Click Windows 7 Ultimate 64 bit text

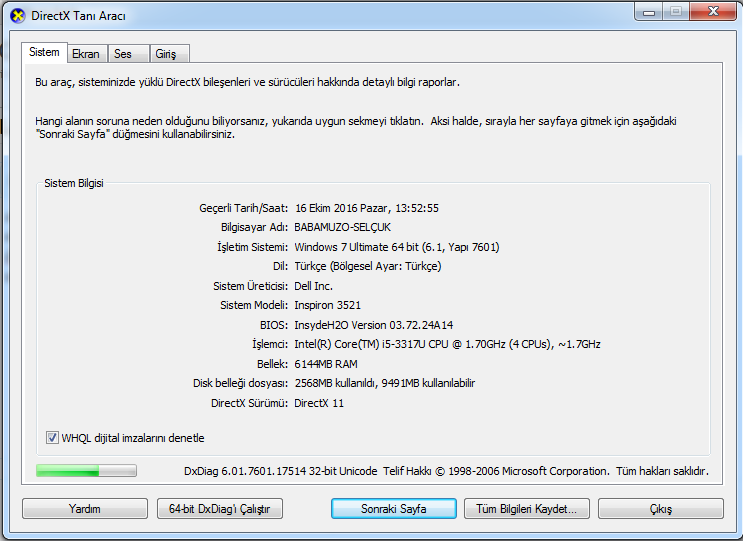pos(356,247)
